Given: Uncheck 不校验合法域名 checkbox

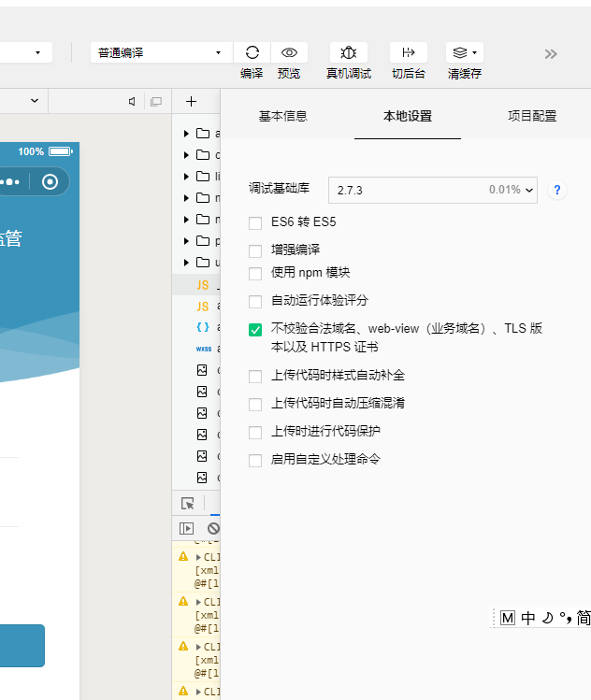Looking at the screenshot, I should (255, 330).
